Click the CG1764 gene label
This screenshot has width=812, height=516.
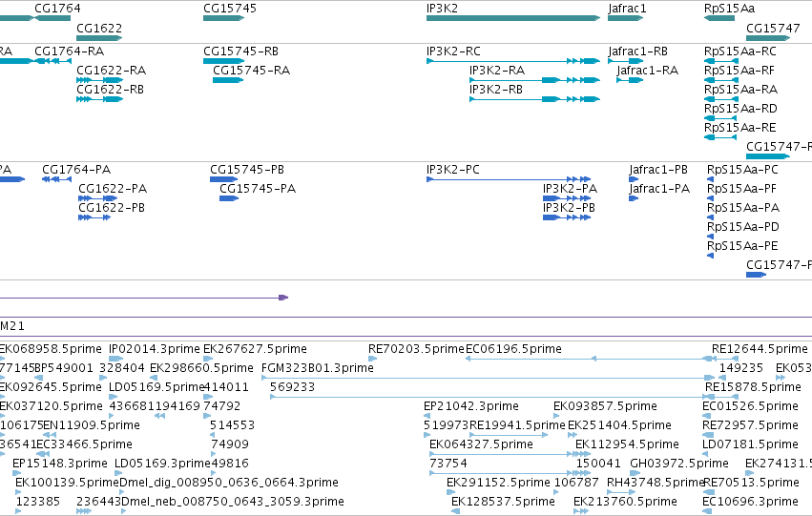point(57,9)
